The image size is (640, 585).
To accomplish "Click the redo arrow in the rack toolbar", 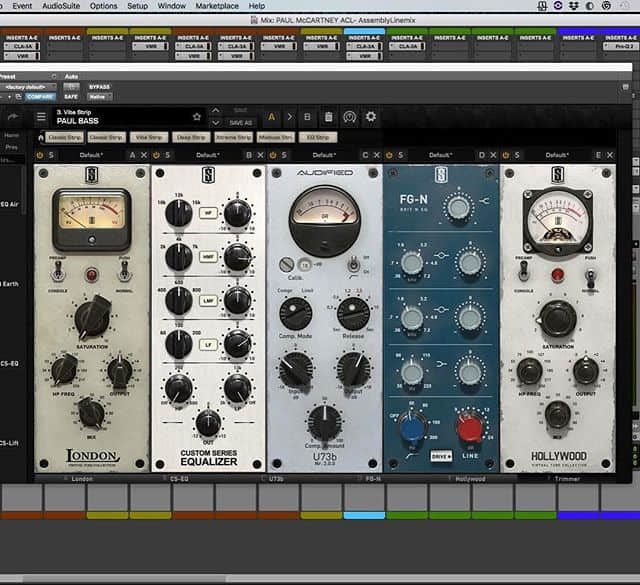I will pyautogui.click(x=13, y=117).
